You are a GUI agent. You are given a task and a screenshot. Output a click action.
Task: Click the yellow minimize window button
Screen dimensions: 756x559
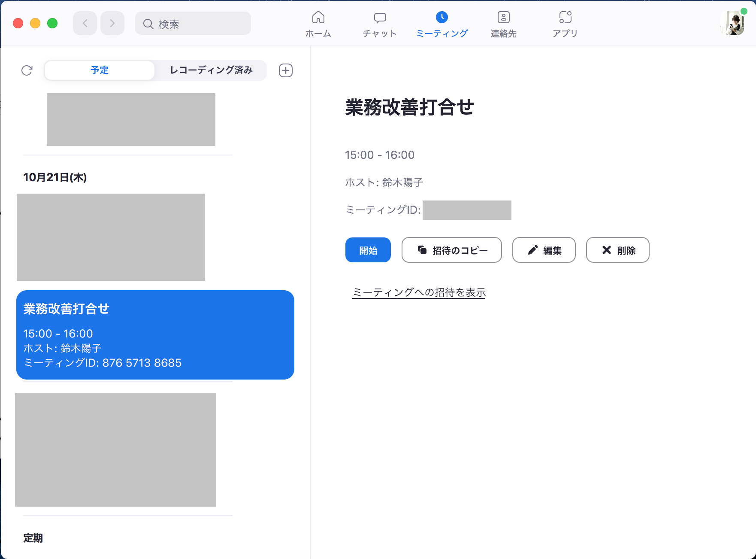[x=35, y=23]
